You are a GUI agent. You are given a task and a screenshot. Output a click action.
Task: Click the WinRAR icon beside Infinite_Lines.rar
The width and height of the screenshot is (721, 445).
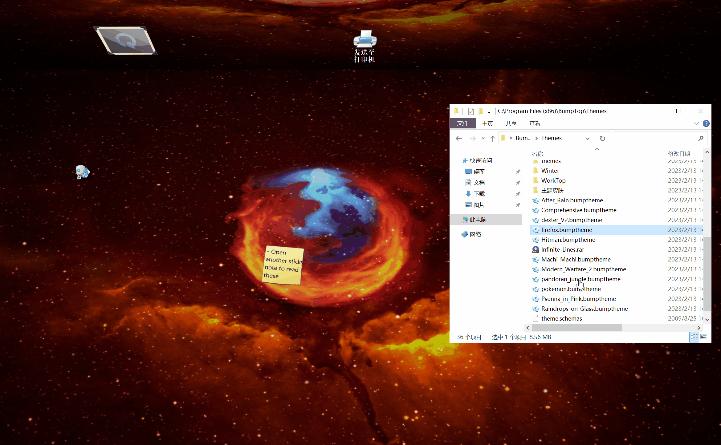[x=535, y=250]
